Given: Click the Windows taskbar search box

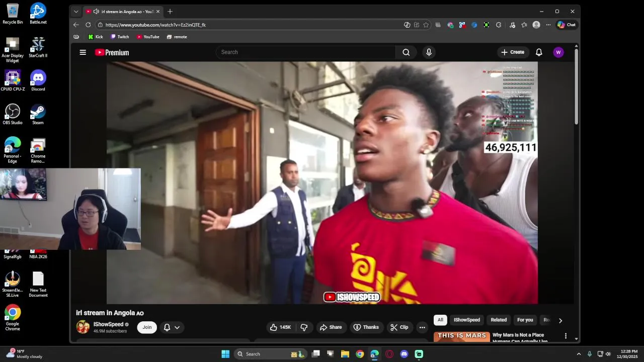Looking at the screenshot, I should [x=271, y=354].
